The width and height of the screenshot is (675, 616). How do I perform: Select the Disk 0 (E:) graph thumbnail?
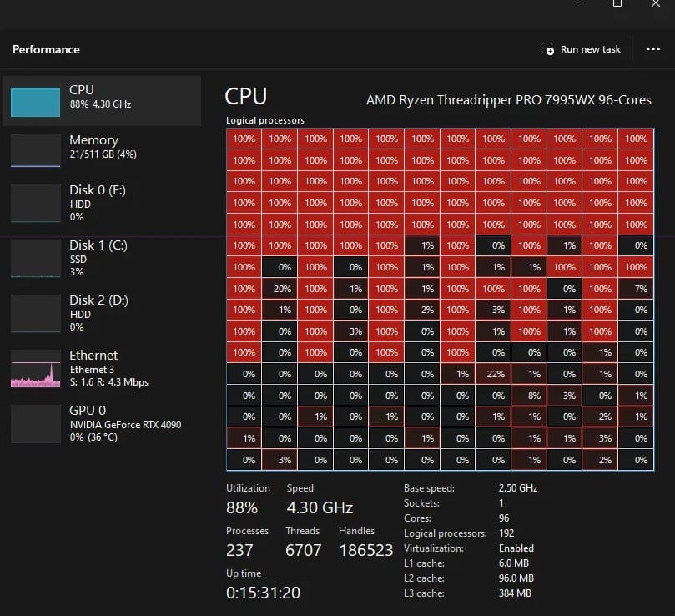(x=35, y=204)
